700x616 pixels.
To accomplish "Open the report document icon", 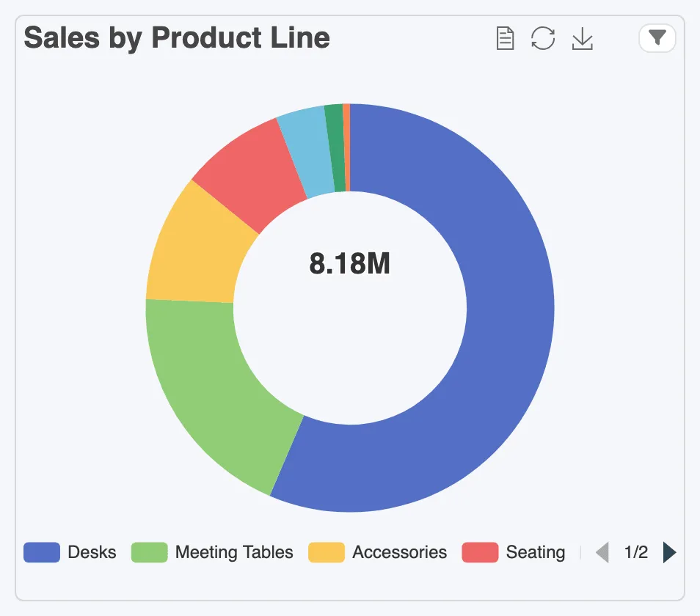I will 505,38.
